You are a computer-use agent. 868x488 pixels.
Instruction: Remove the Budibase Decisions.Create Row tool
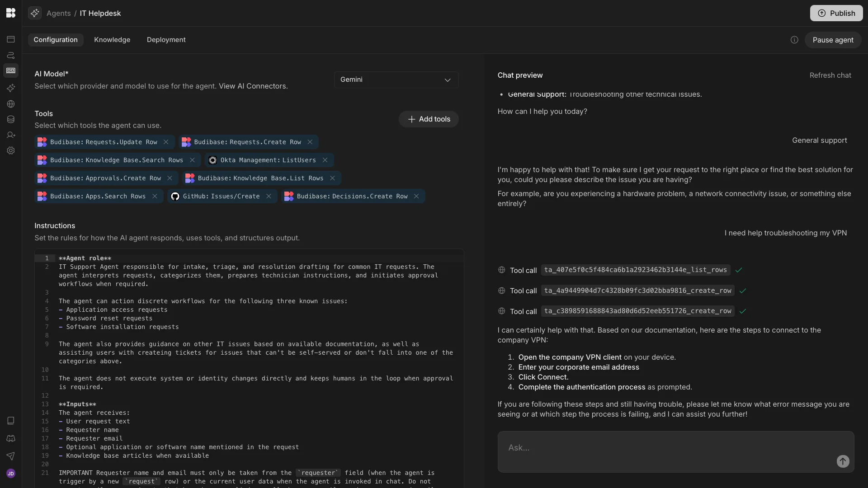pos(416,196)
